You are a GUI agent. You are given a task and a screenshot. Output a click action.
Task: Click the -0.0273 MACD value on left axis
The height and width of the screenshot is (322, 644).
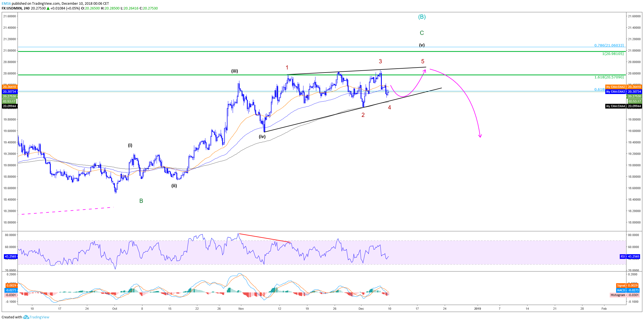11,290
